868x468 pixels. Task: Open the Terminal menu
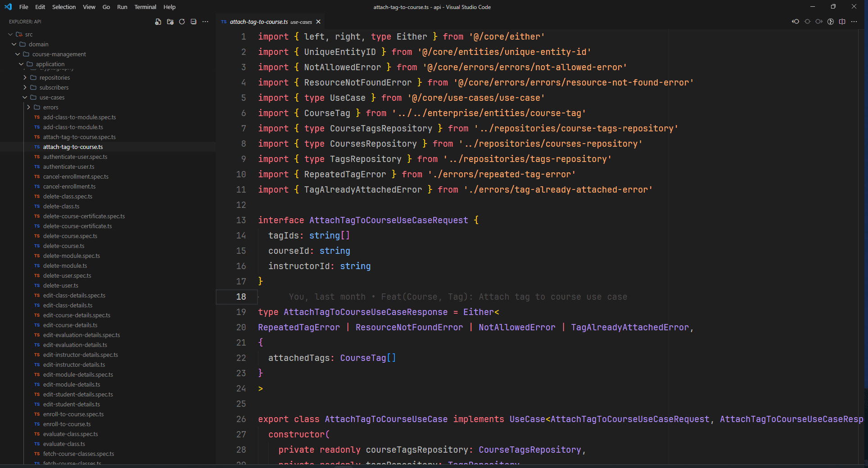tap(145, 7)
